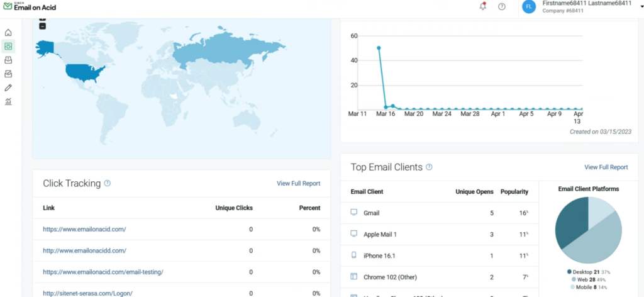Open the pencil editor sidebar icon
The image size is (644, 297).
[x=8, y=87]
